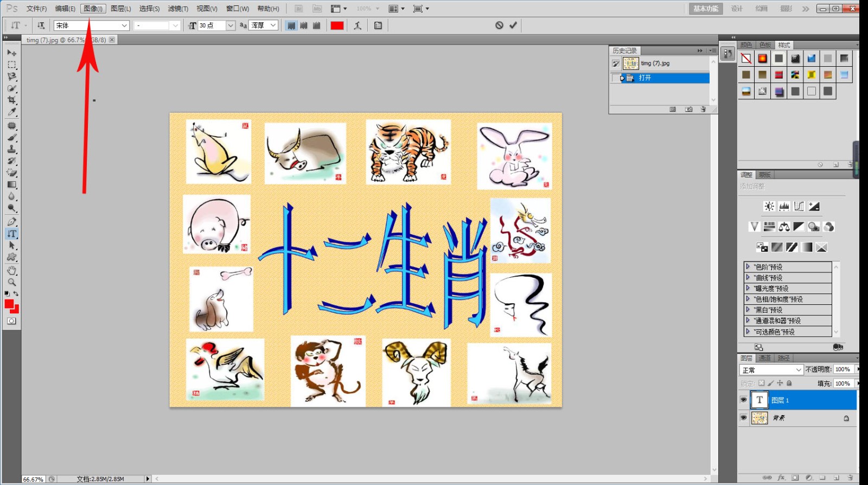This screenshot has width=868, height=485.
Task: Select the Move tool
Action: pos(11,53)
